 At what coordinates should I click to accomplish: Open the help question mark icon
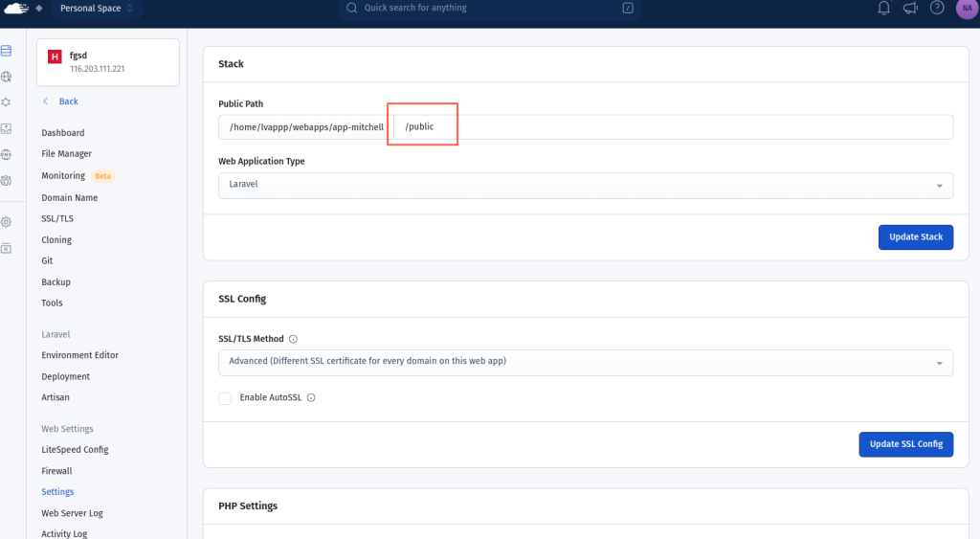937,9
